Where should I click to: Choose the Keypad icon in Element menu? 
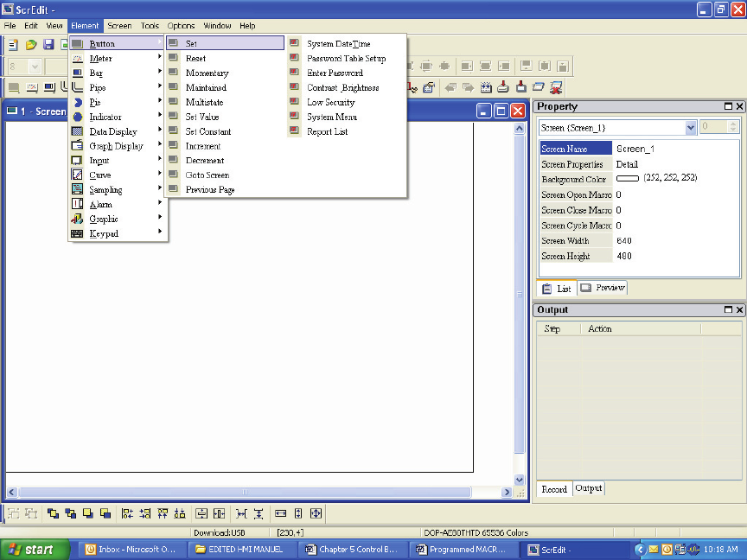coord(77,233)
